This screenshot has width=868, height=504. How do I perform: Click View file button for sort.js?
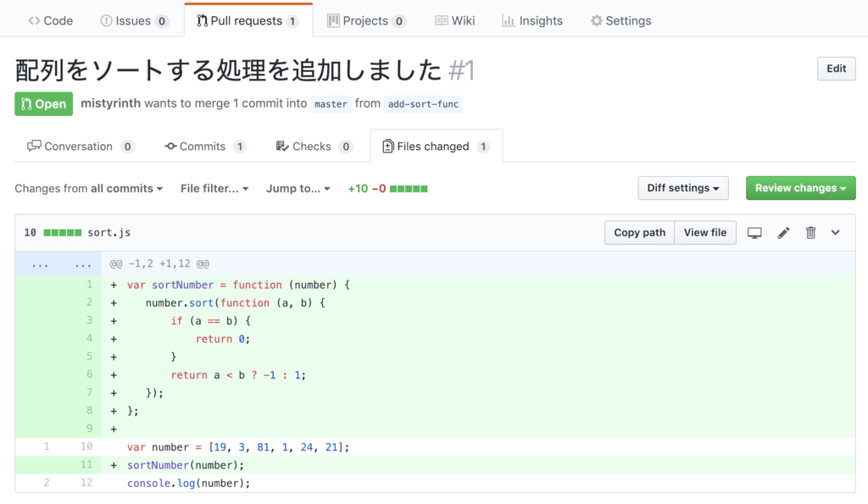[704, 233]
